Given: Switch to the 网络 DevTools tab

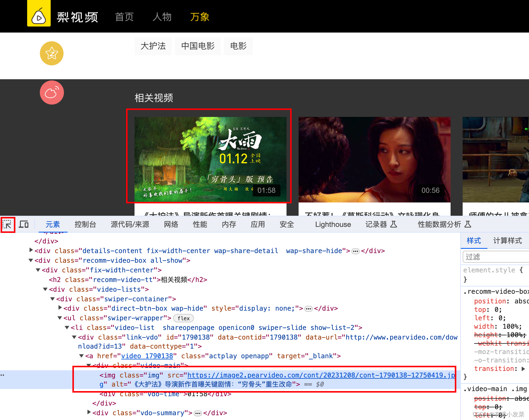Looking at the screenshot, I should 171,224.
